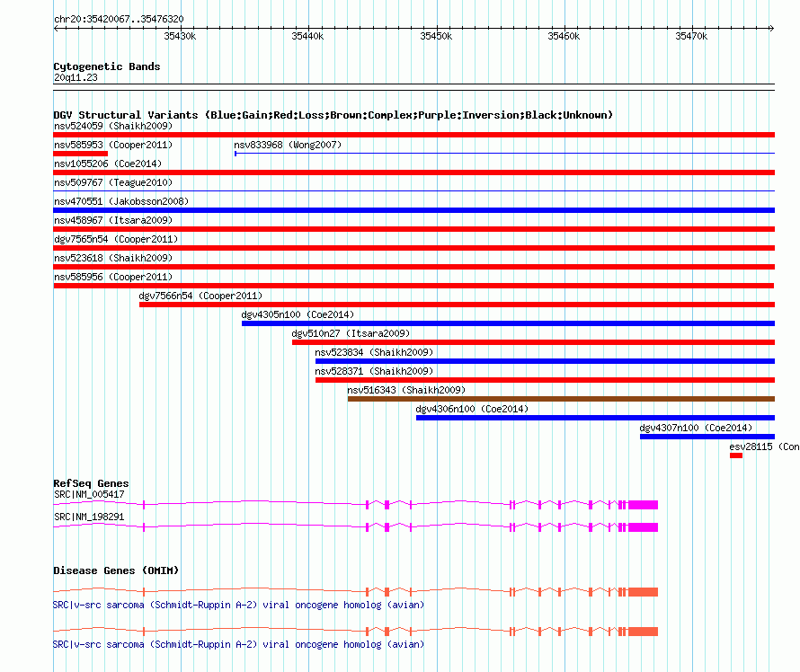800x672 pixels.
Task: Open the first SRC v-src sarcoma OMIM link
Action: click(x=238, y=605)
